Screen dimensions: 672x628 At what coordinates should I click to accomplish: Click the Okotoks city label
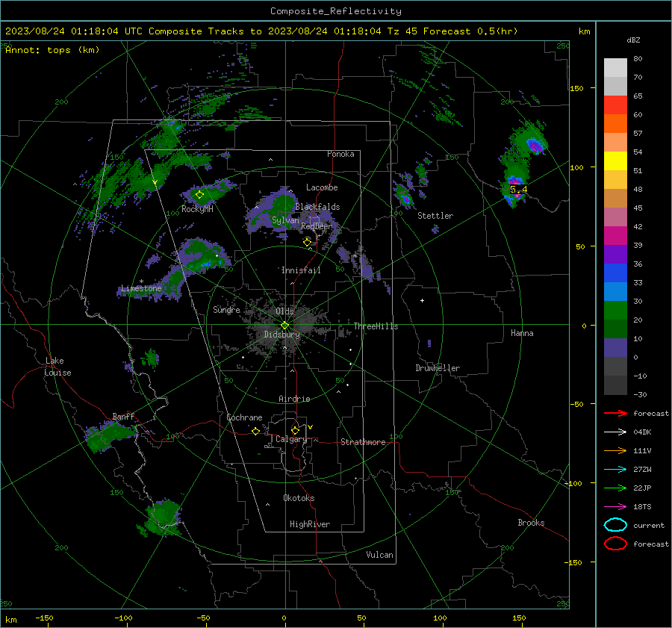tap(299, 498)
